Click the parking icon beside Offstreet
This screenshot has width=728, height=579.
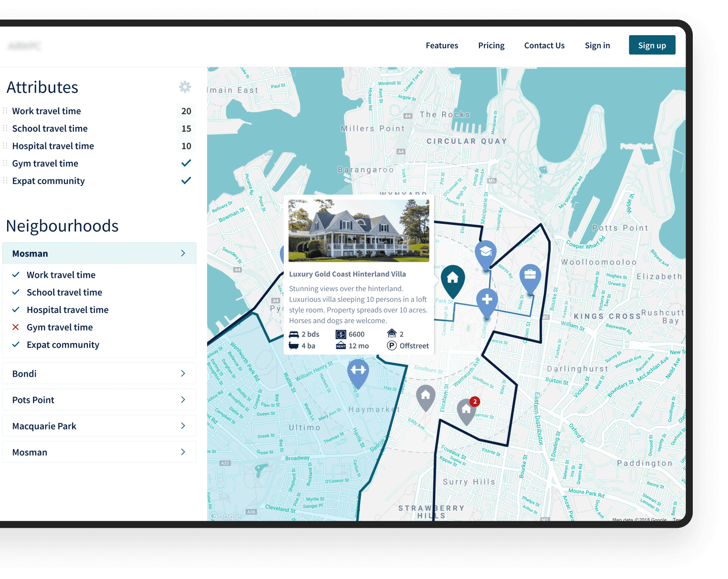[x=392, y=346]
